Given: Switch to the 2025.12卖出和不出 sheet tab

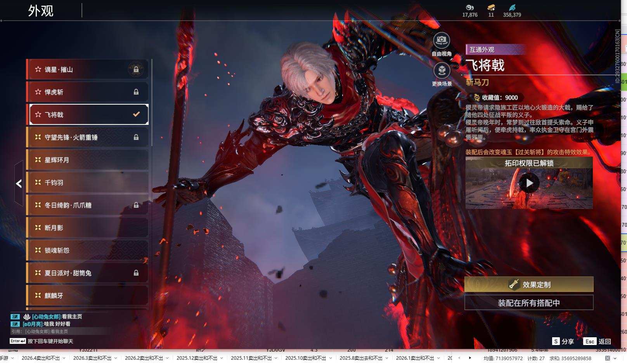Looking at the screenshot, I should [x=197, y=358].
